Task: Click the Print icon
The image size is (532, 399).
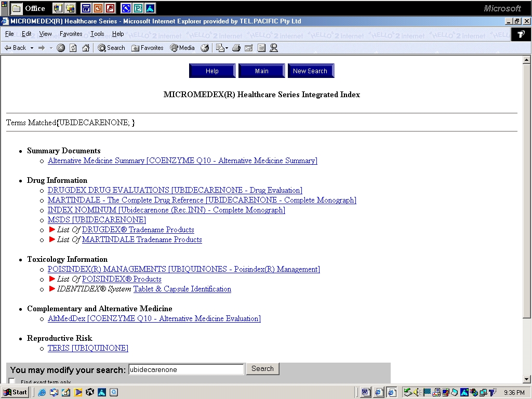Action: pyautogui.click(x=236, y=48)
